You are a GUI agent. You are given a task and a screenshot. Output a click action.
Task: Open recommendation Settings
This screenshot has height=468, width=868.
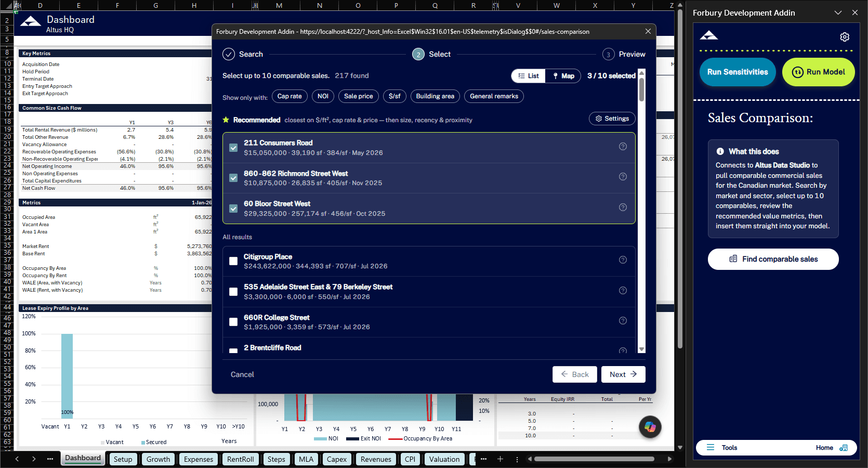(612, 119)
